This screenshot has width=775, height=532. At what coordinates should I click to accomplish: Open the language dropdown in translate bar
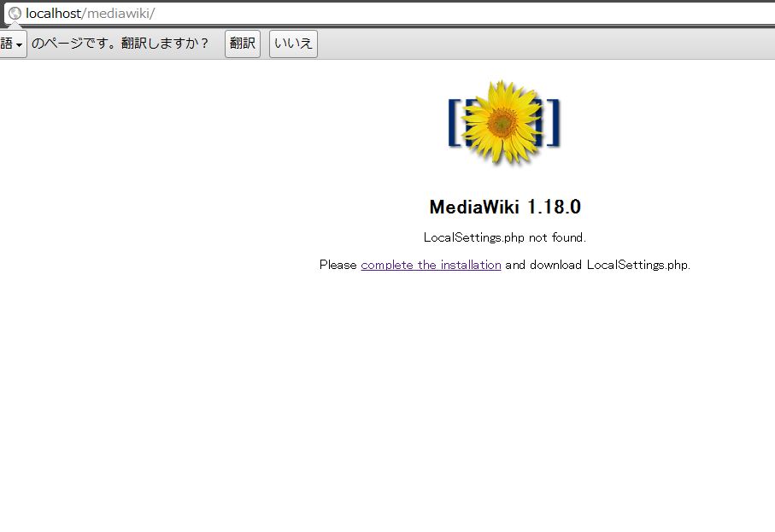13,44
